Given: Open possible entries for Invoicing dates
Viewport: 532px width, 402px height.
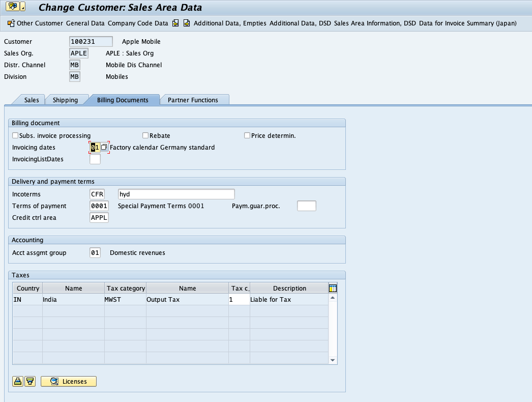Looking at the screenshot, I should [103, 147].
